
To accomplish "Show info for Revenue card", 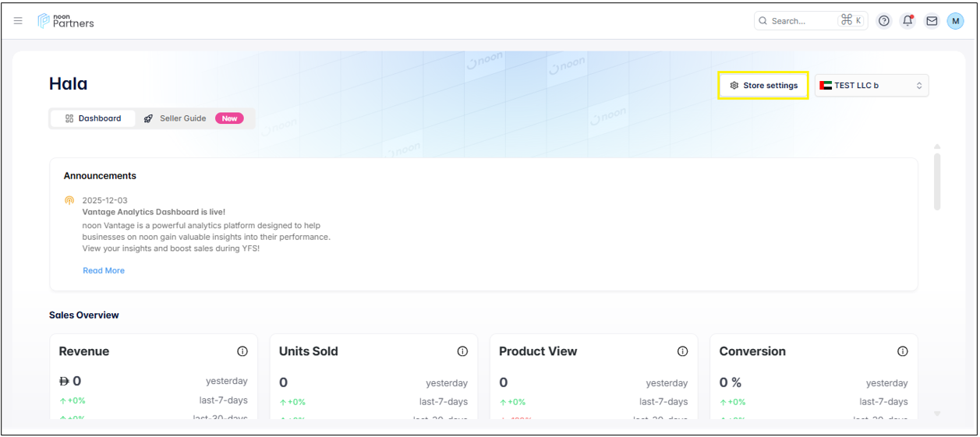I will tap(242, 351).
